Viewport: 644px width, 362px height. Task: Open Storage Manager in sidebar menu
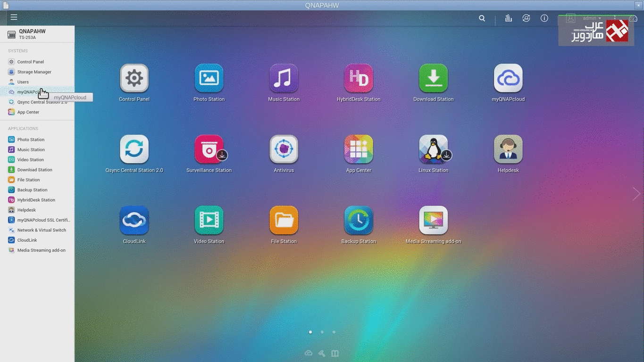tap(37, 72)
